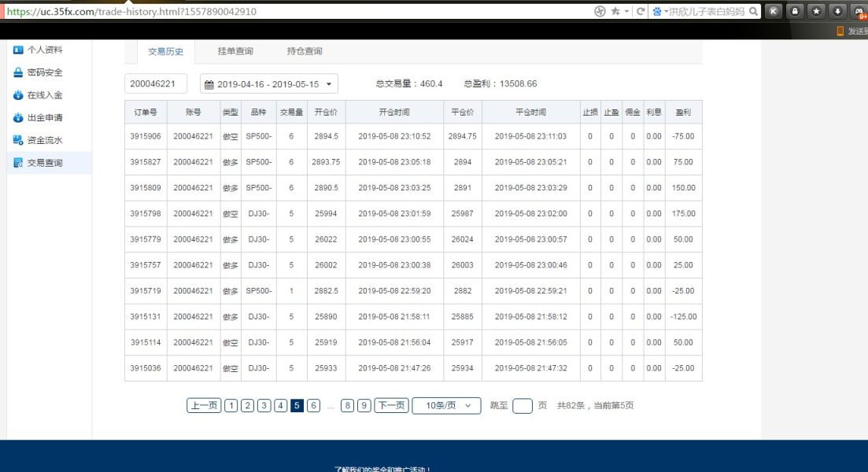
Task: Open the date range 2019-04-16 - 2019-05-15 picker
Action: [x=268, y=84]
